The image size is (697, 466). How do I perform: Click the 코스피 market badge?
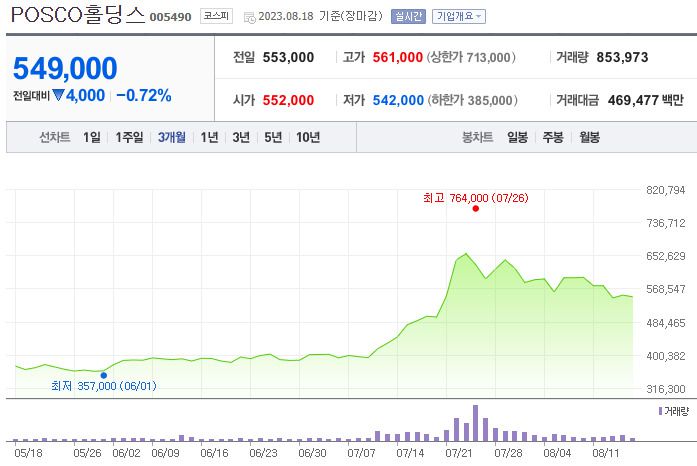(x=214, y=16)
